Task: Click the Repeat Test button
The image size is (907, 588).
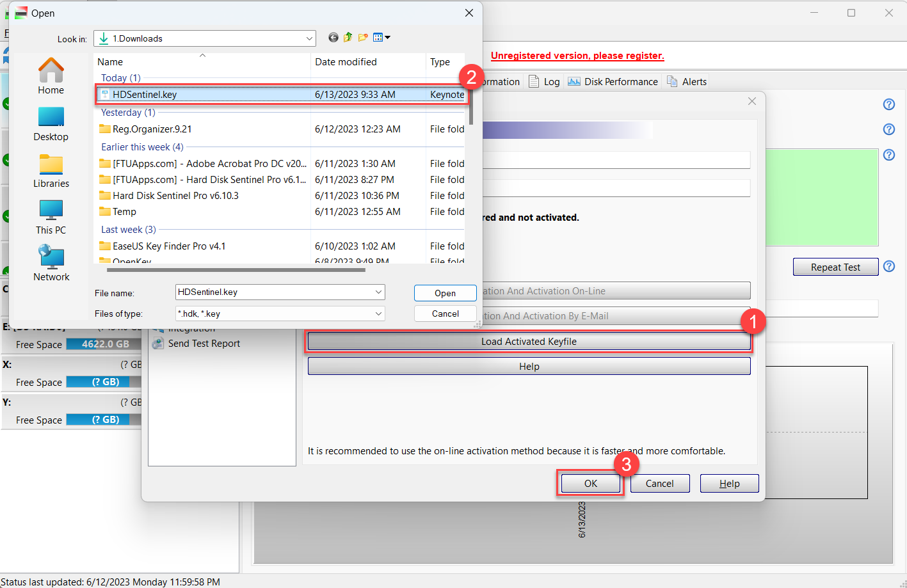Action: click(835, 267)
